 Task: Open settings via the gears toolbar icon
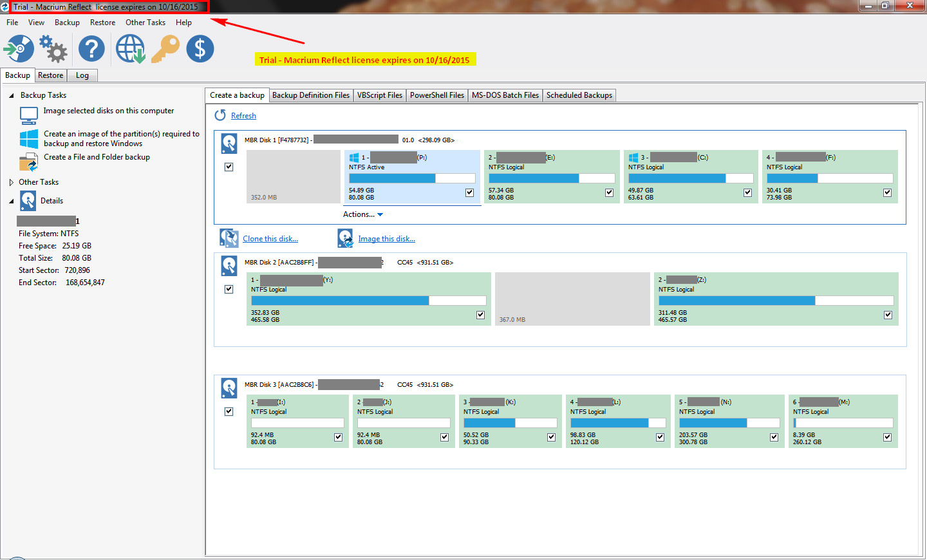(x=53, y=49)
